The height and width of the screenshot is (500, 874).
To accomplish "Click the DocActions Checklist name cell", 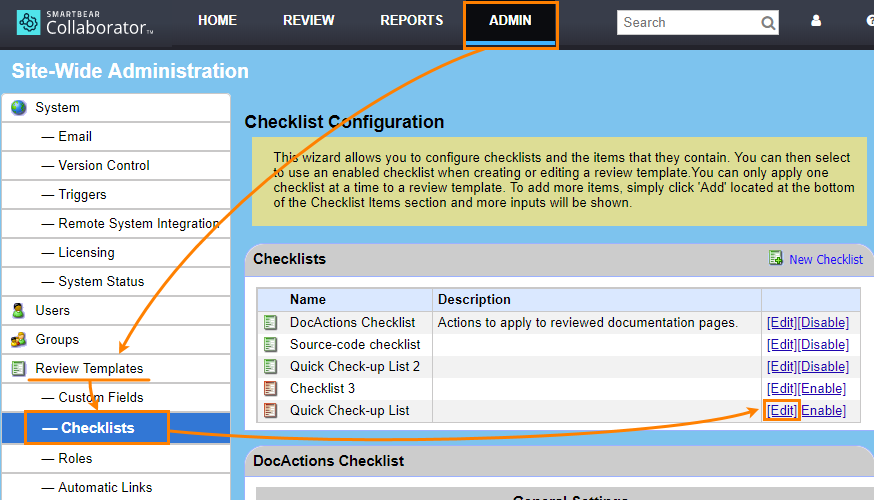I will [352, 322].
